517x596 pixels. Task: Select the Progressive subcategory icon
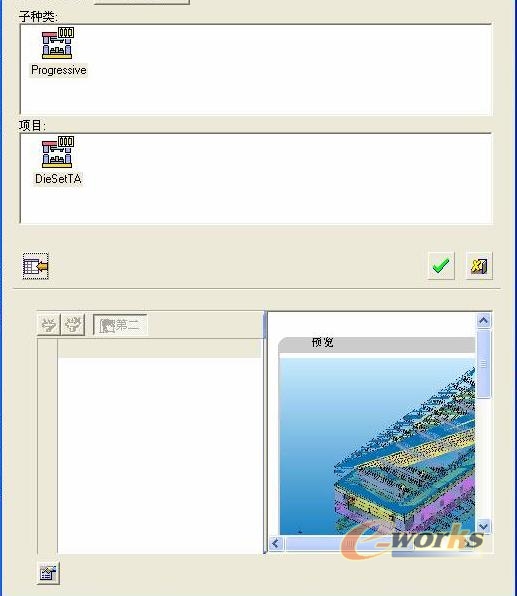[57, 43]
